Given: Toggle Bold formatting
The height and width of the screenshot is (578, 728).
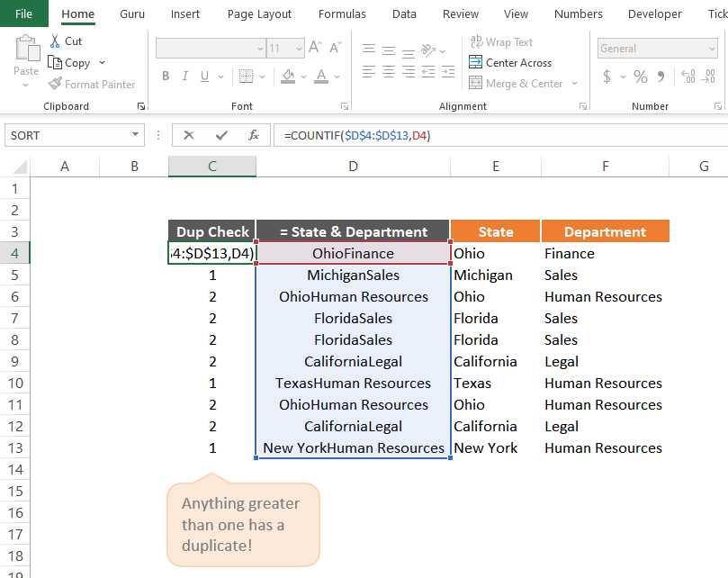Looking at the screenshot, I should coord(166,77).
